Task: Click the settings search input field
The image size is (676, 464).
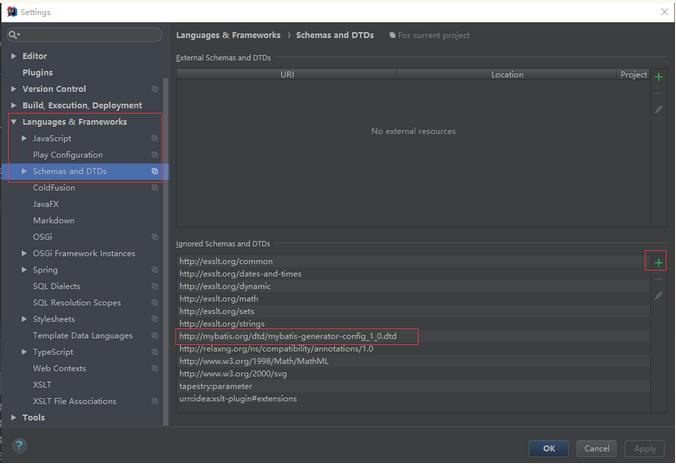Action: click(88, 35)
